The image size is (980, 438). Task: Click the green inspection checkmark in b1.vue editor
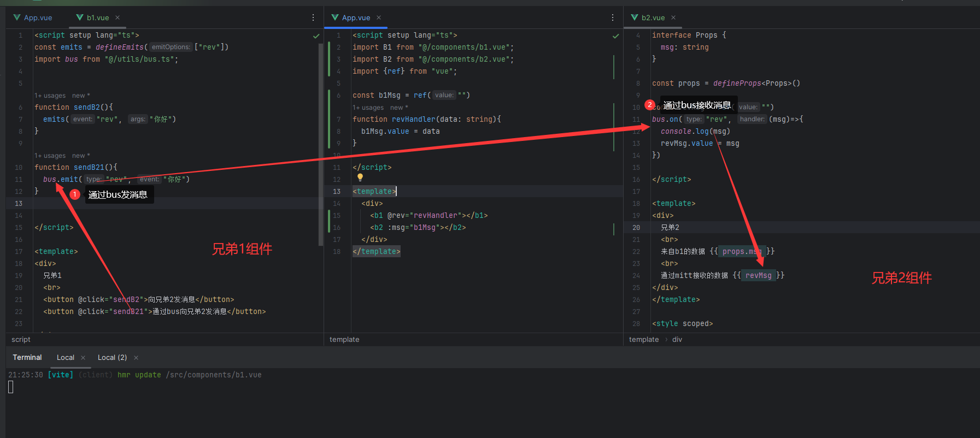click(316, 36)
